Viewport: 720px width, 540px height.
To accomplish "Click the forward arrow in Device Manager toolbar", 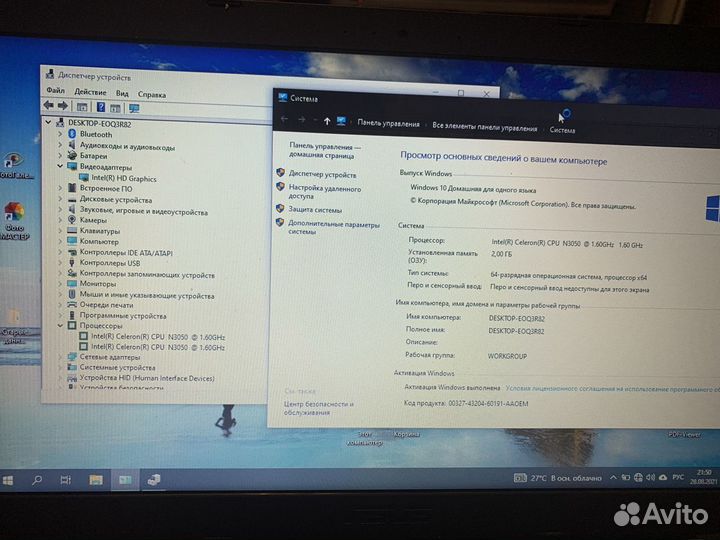I will click(x=63, y=106).
